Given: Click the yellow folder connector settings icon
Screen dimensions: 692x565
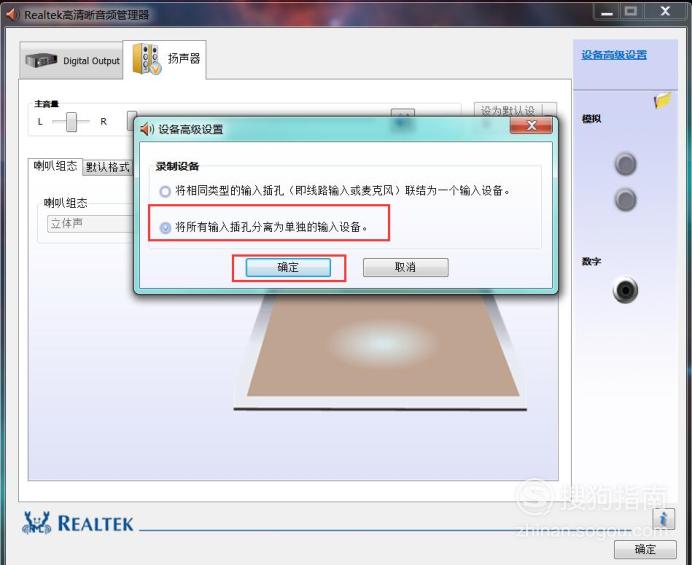Looking at the screenshot, I should (x=662, y=100).
